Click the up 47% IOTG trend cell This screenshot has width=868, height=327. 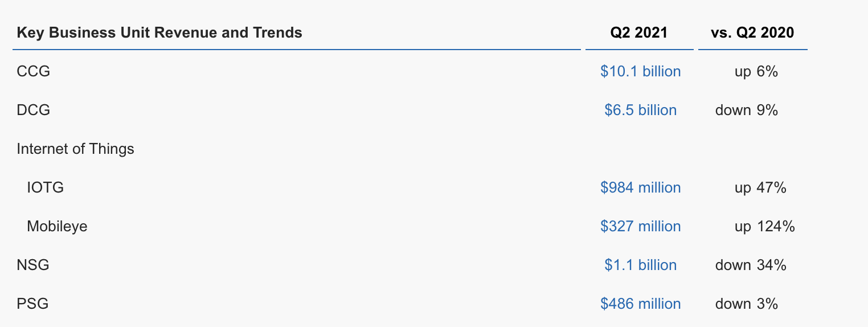[760, 187]
